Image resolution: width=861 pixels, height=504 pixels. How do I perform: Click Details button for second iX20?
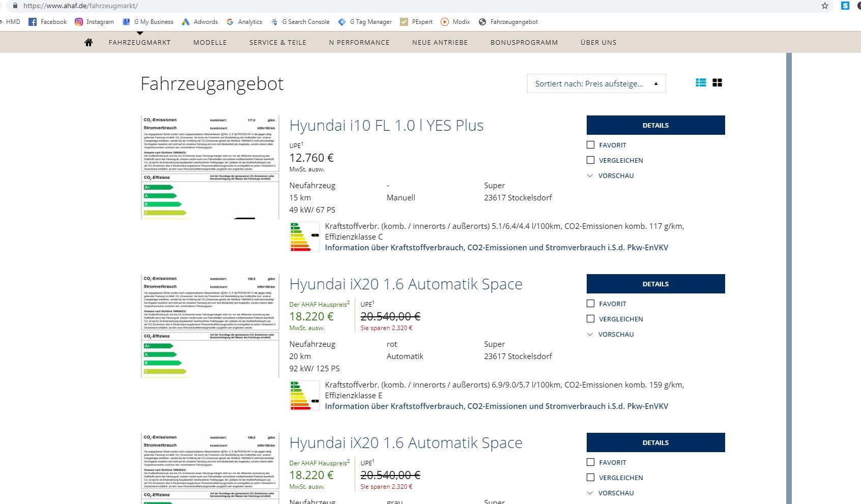tap(655, 442)
